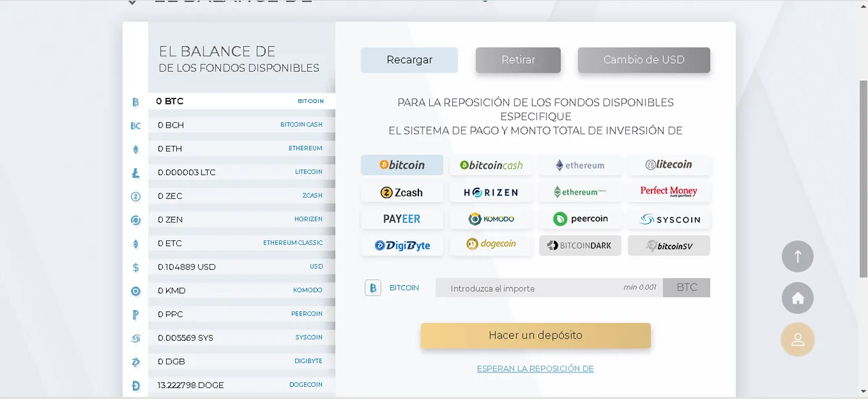This screenshot has height=399, width=868.
Task: Choose Horizen as payment system
Action: (x=491, y=192)
